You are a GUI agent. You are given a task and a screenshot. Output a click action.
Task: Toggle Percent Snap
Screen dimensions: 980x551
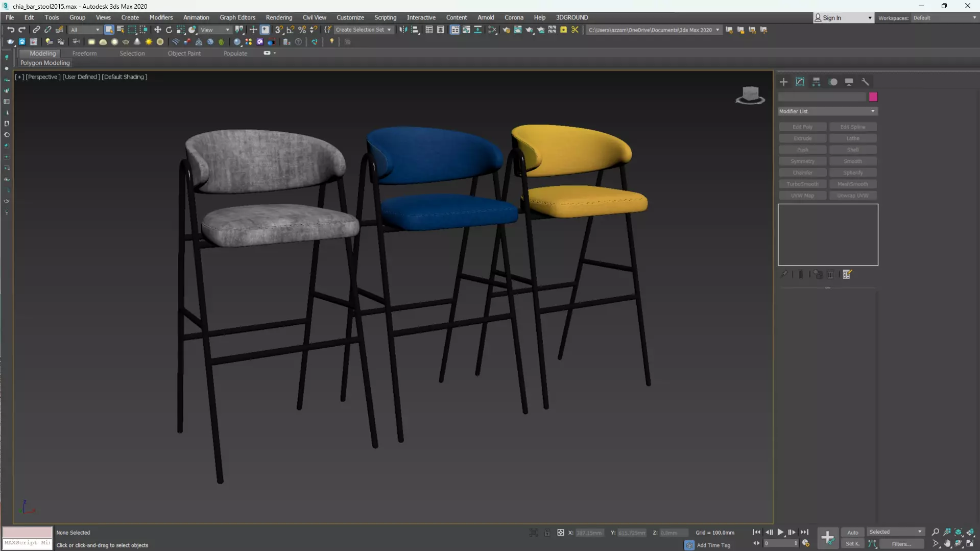coord(302,30)
